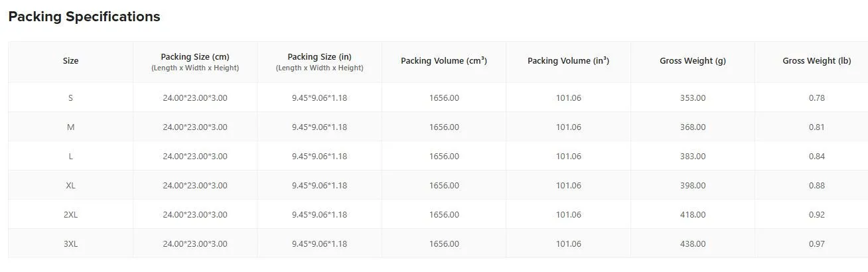Select the S size row label
Viewport: 868px width, 272px height.
70,98
